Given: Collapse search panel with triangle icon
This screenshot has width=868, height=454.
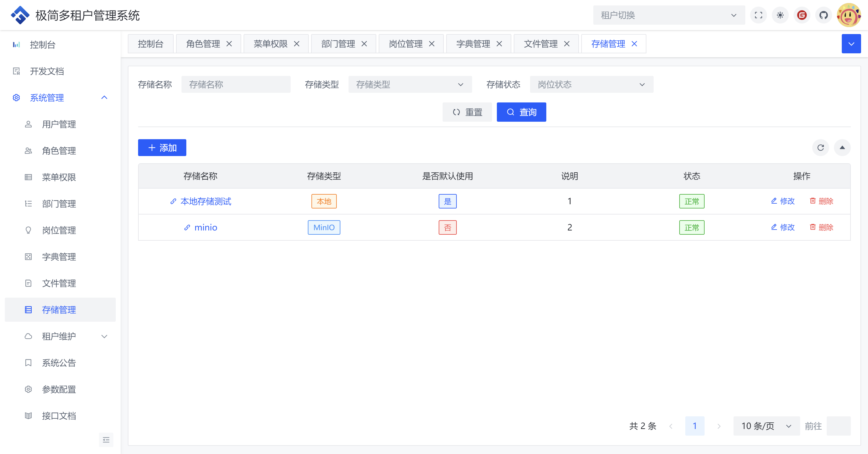Looking at the screenshot, I should tap(842, 148).
